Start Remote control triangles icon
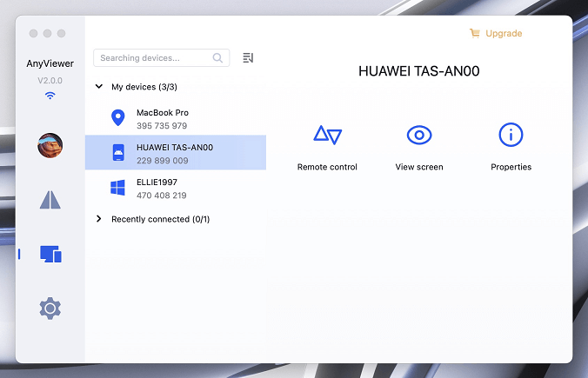Screen dimensions: 588x378 pos(327,136)
